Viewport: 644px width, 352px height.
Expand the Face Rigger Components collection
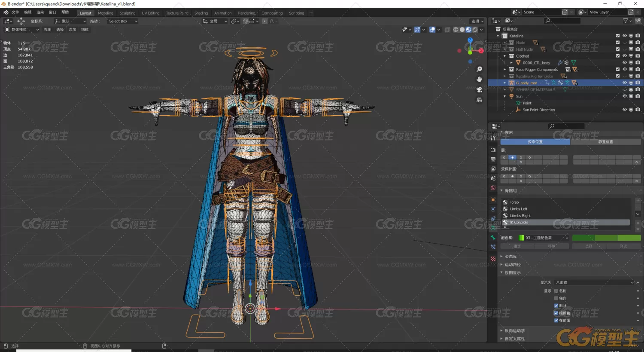point(505,70)
